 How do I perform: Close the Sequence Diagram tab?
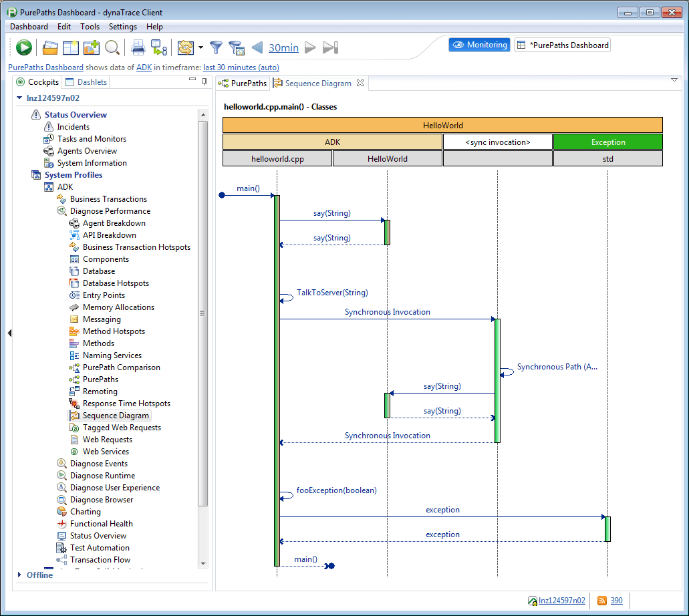click(x=360, y=83)
